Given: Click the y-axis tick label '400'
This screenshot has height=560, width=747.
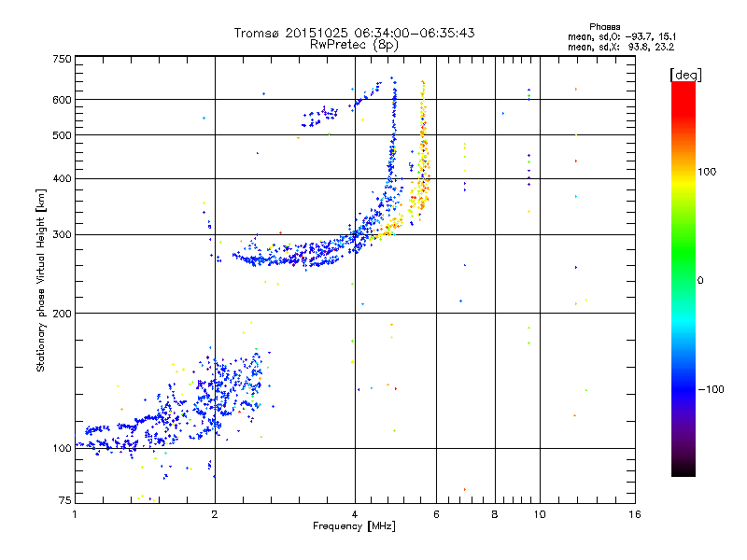Looking at the screenshot, I should (62, 179).
